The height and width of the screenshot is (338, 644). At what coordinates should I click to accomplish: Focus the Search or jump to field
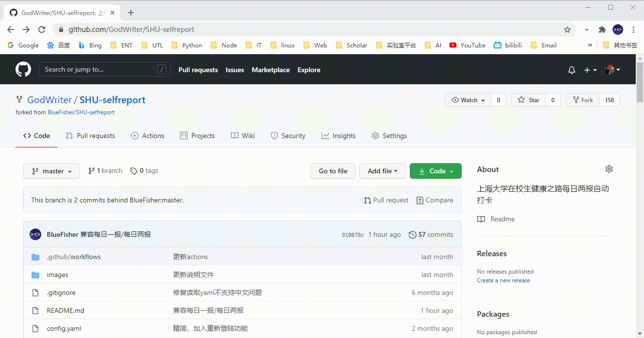(x=105, y=69)
